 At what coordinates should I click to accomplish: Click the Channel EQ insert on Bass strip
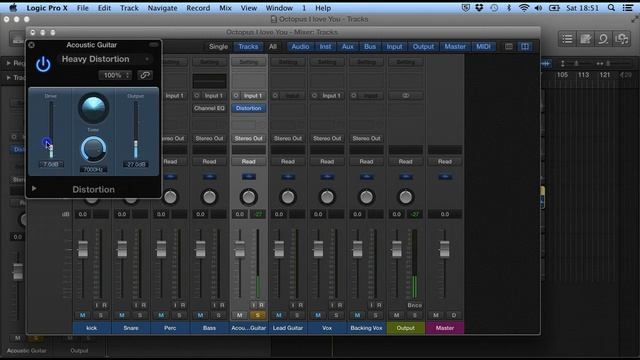click(x=209, y=108)
